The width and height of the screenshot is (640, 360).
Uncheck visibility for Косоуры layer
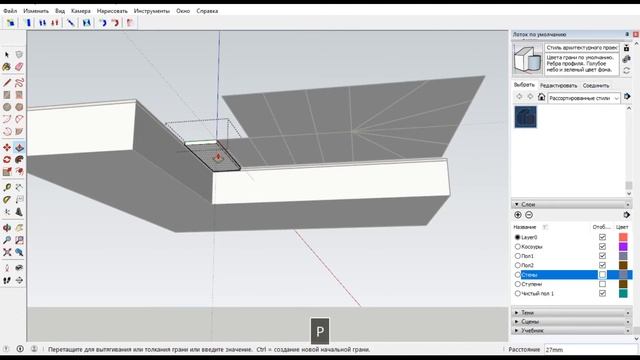(x=602, y=247)
